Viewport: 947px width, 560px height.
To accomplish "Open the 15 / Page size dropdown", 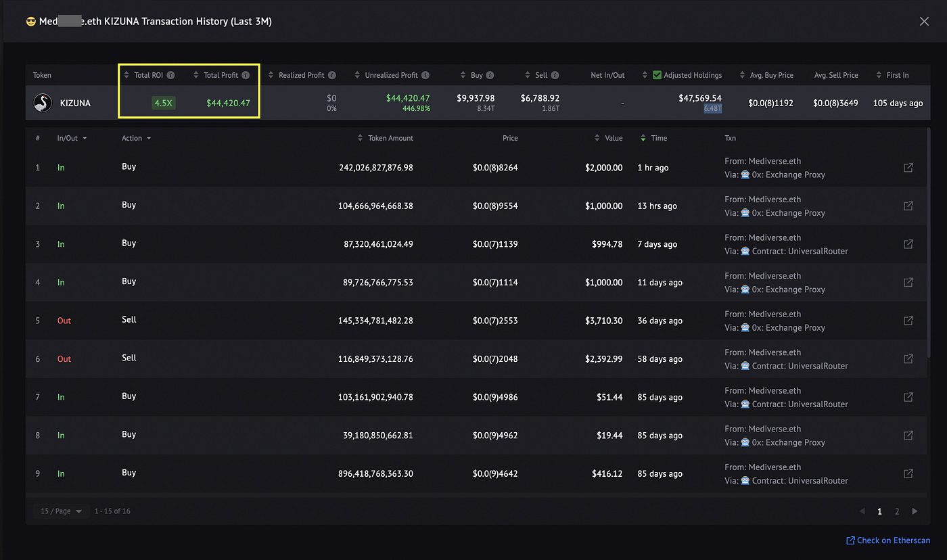I will click(61, 511).
